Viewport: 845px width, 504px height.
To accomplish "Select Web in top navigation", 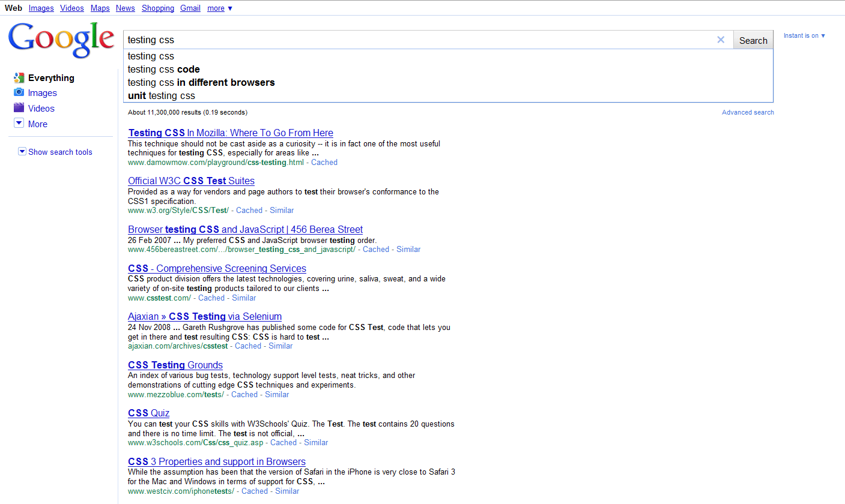I will (x=13, y=8).
